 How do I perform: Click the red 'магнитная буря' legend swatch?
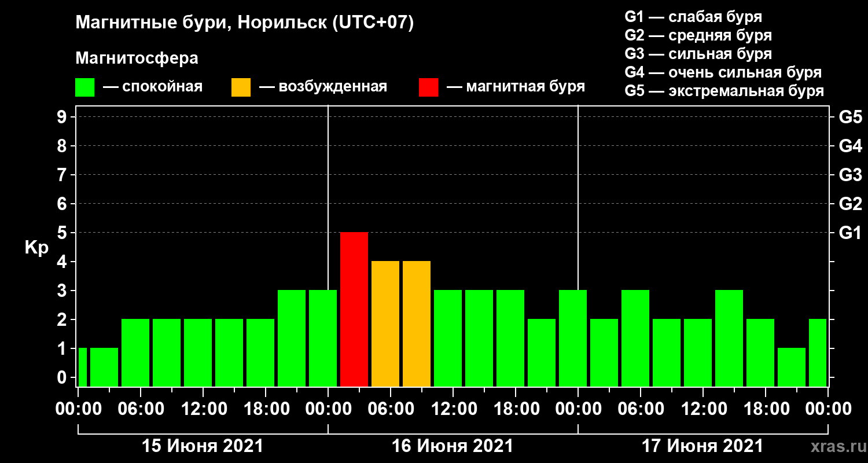click(x=428, y=87)
